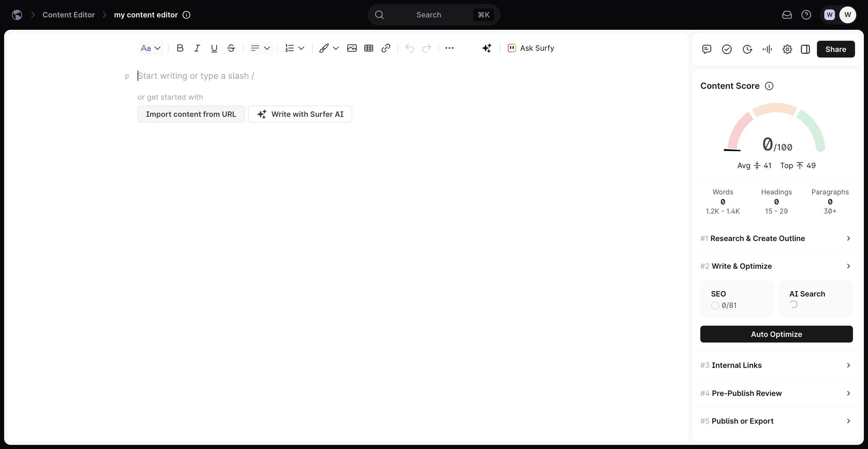Viewport: 868px width, 449px height.
Task: Select the SEO tab card
Action: click(x=737, y=299)
